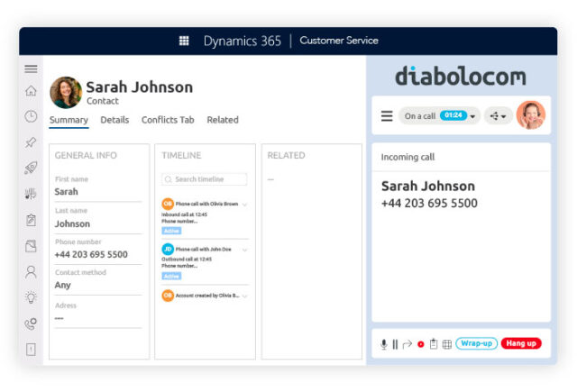Click the Search timeline field

coord(205,179)
